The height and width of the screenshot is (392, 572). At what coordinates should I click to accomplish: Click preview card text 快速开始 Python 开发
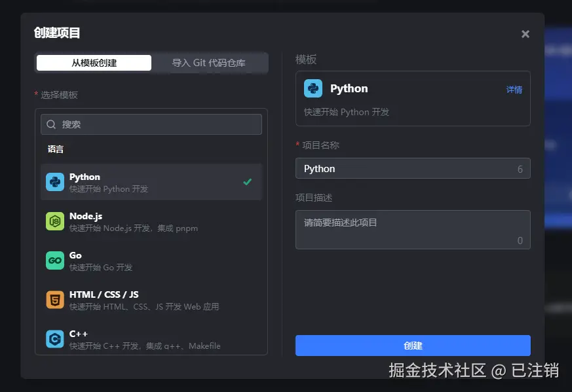tap(347, 112)
